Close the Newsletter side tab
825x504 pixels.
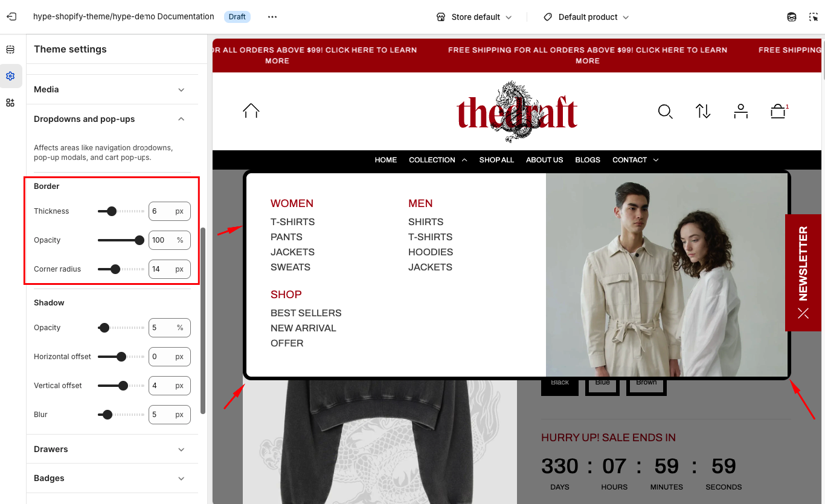point(803,313)
